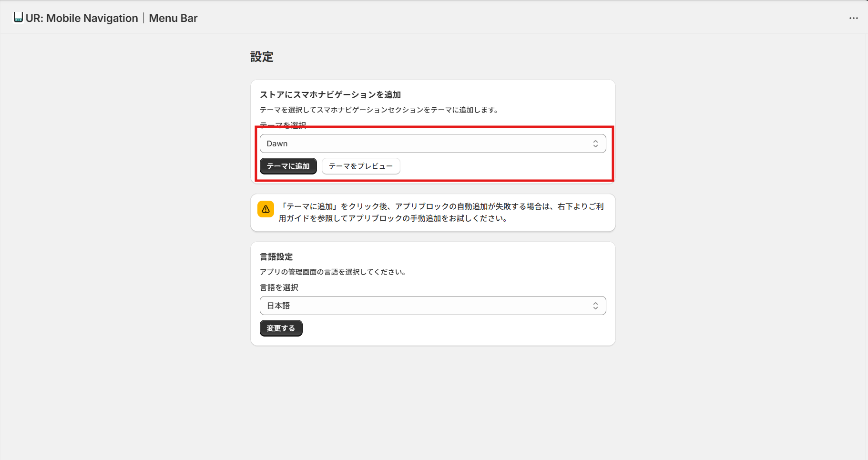868x460 pixels.
Task: Click the 設定 page heading
Action: (262, 57)
